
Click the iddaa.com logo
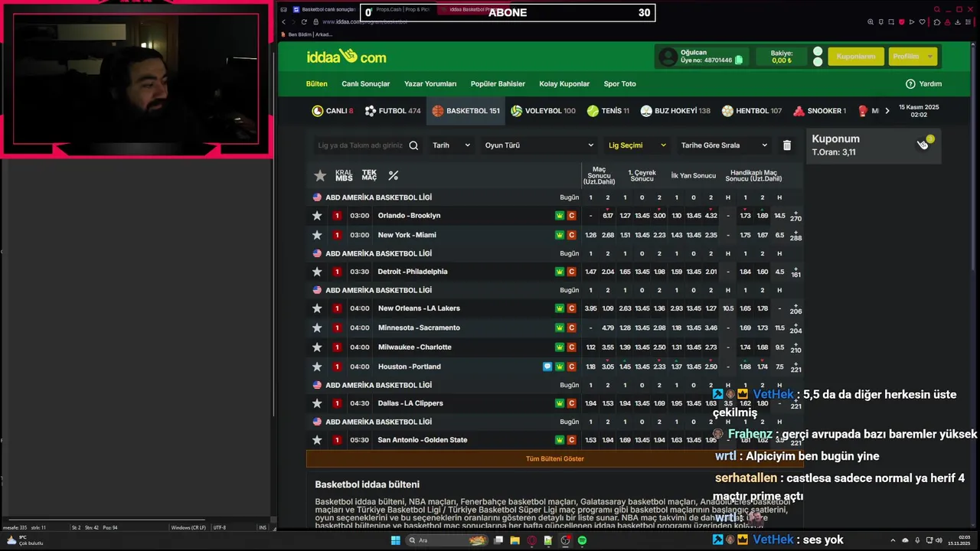346,57
